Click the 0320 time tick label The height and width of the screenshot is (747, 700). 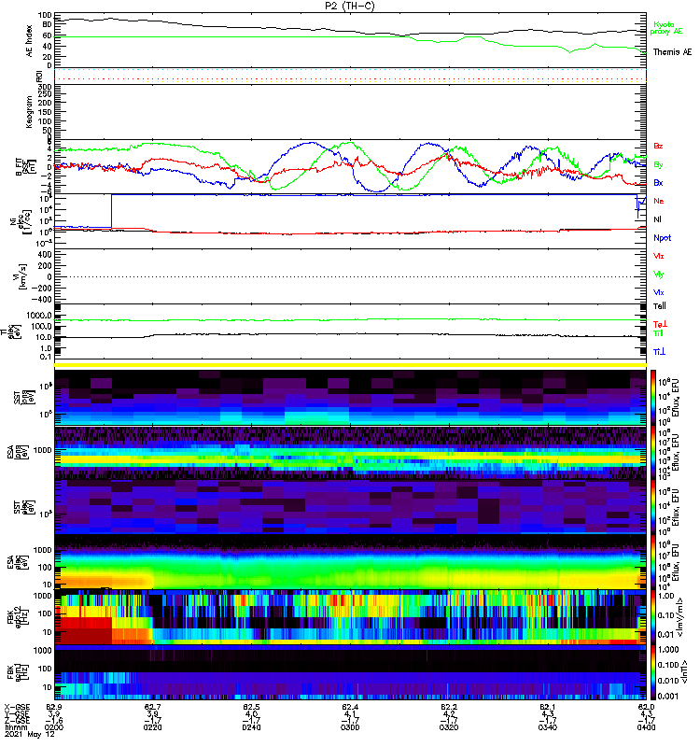tap(449, 727)
